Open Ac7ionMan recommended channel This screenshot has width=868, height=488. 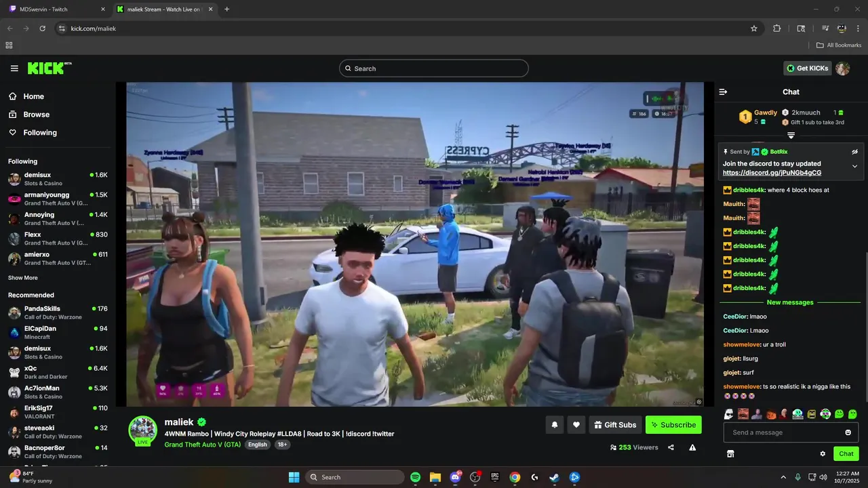point(57,392)
